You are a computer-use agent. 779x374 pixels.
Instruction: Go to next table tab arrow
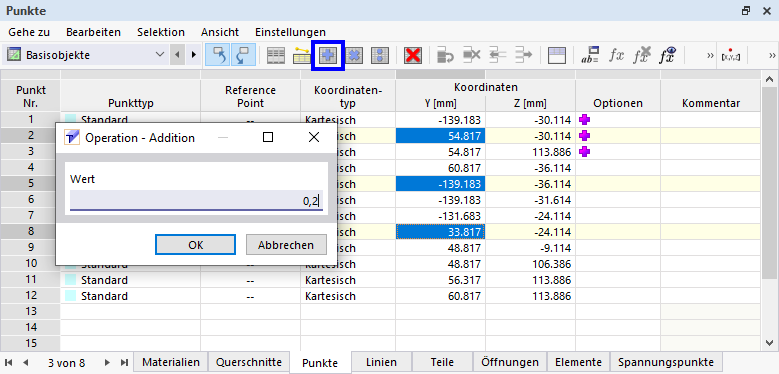point(107,363)
